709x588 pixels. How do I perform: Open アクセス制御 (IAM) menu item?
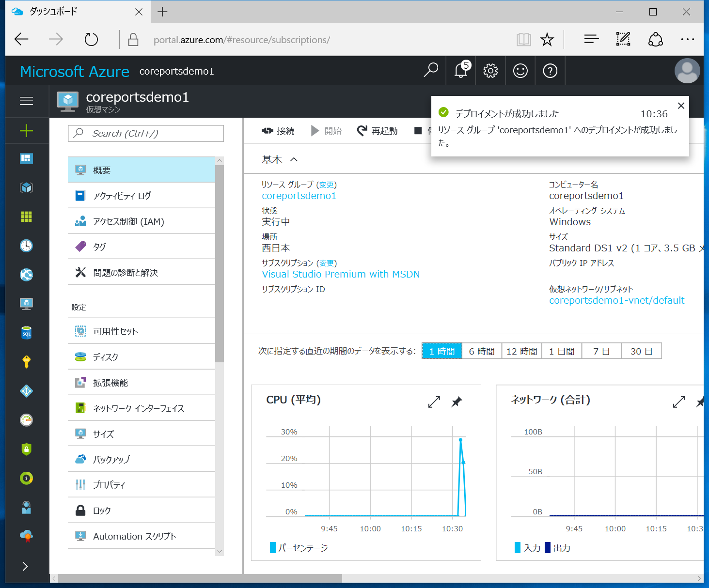(x=142, y=221)
